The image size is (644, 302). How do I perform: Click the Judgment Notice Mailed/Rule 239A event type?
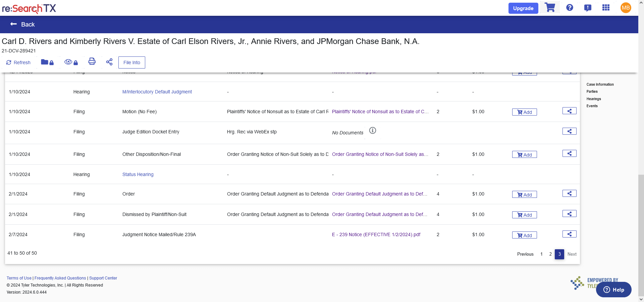coord(159,234)
